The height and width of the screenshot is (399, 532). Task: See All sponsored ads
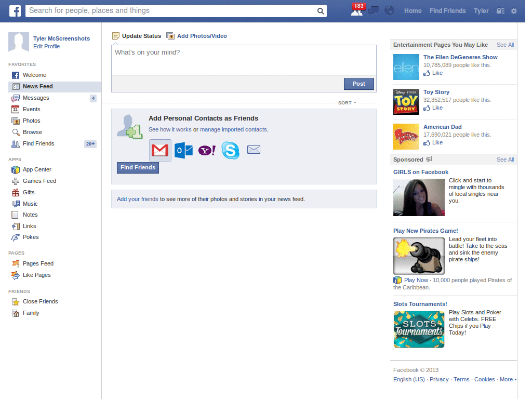(505, 159)
